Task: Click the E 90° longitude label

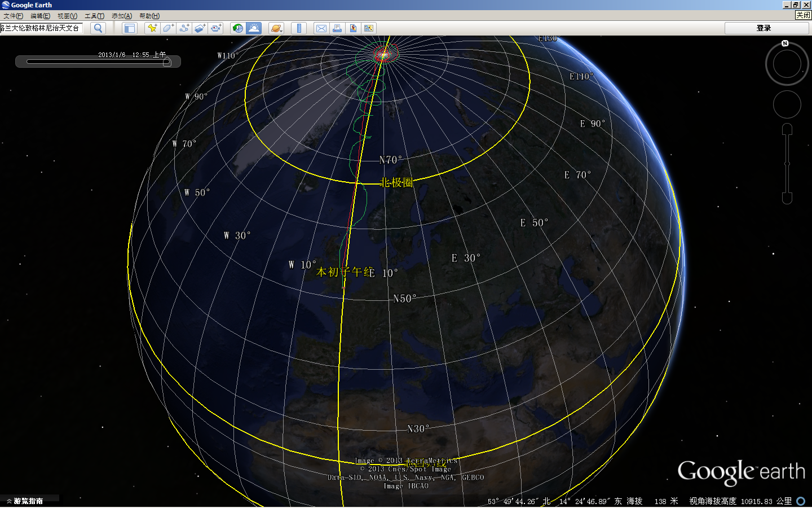Action: 593,124
